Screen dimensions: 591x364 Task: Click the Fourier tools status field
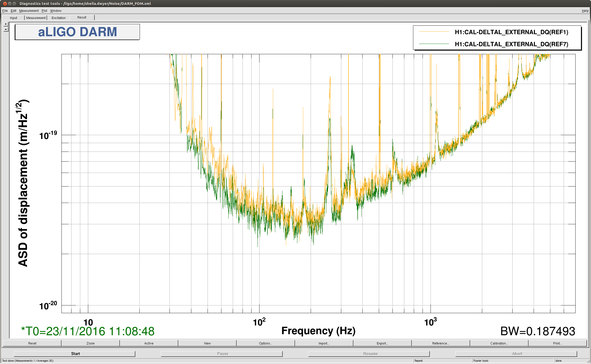[513, 361]
